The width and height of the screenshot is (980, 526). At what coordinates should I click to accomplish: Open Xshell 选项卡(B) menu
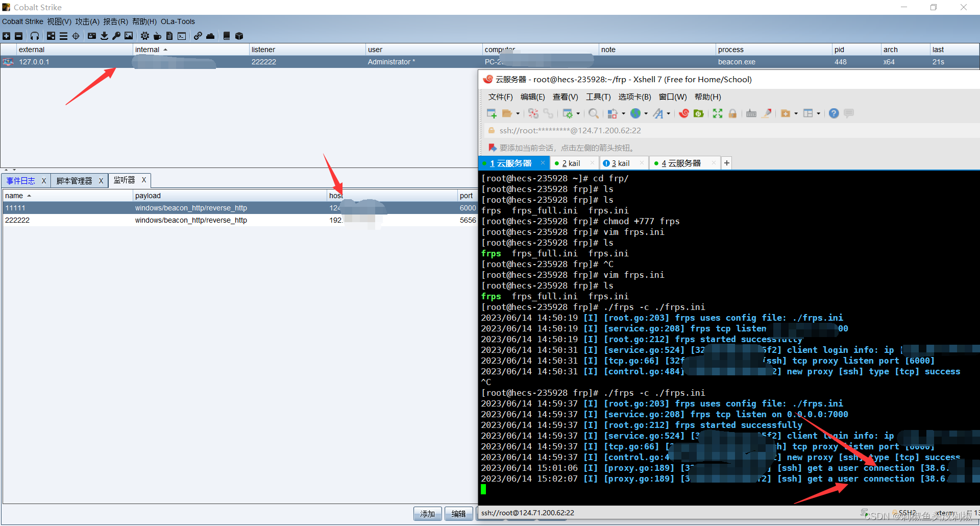pos(634,97)
